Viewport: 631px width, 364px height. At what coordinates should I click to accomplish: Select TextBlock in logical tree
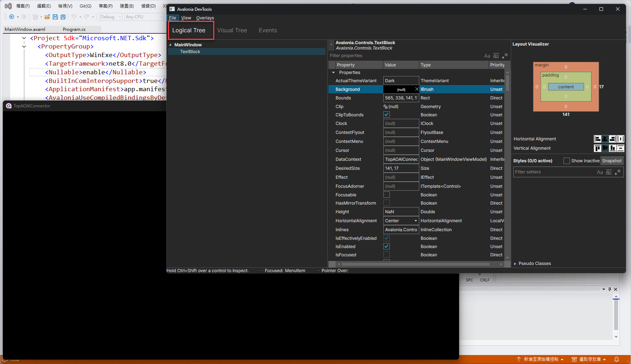[247, 52]
